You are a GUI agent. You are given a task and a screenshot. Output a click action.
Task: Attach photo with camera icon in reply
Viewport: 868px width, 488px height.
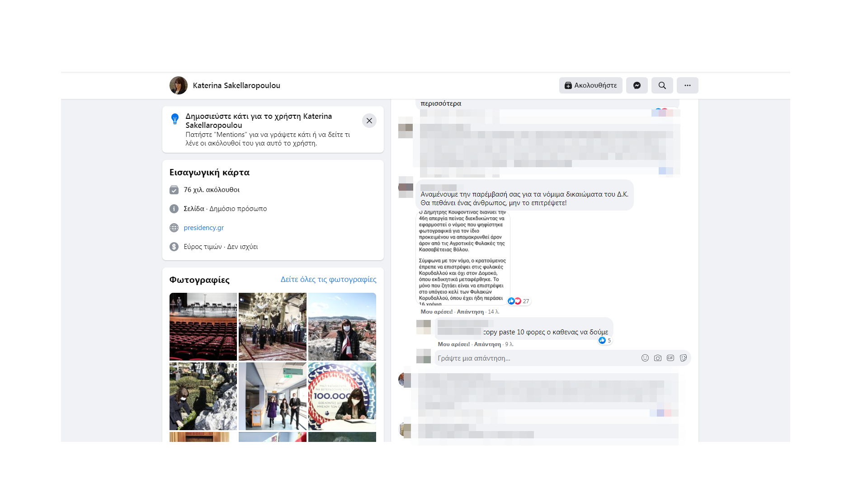coord(657,358)
